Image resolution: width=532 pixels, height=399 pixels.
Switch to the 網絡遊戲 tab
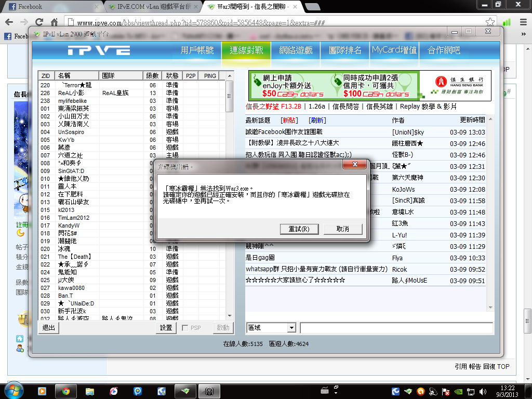click(296, 50)
